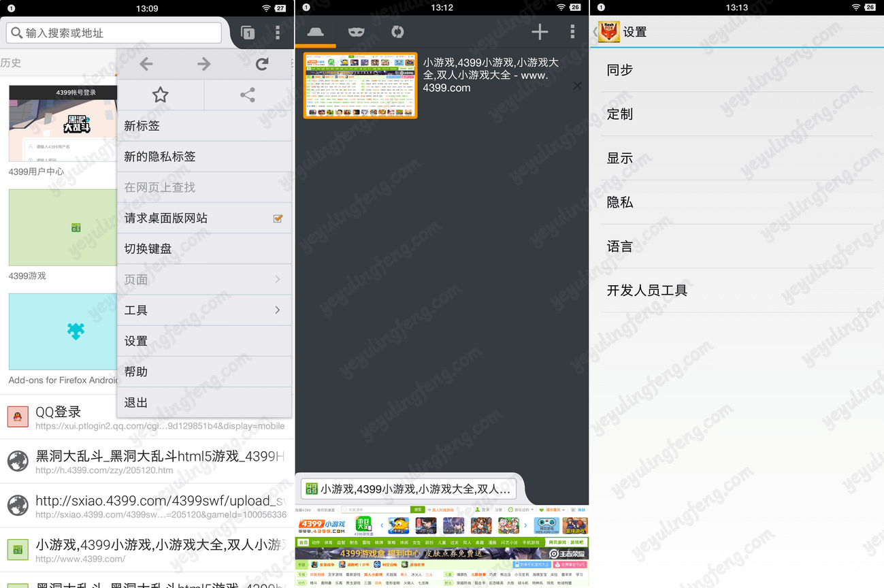The height and width of the screenshot is (588, 884).
Task: Select the 4399 tab thumbnail in tray
Action: click(360, 85)
